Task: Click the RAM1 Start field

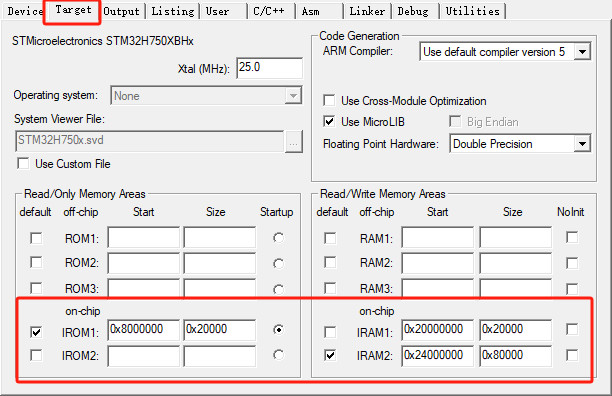Action: 438,237
